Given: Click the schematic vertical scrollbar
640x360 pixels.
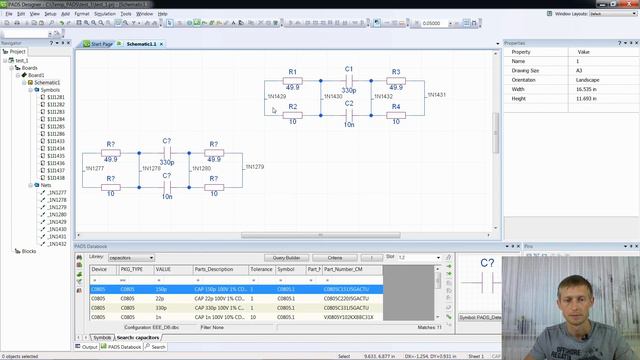Looking at the screenshot, I should pyautogui.click(x=496, y=133).
